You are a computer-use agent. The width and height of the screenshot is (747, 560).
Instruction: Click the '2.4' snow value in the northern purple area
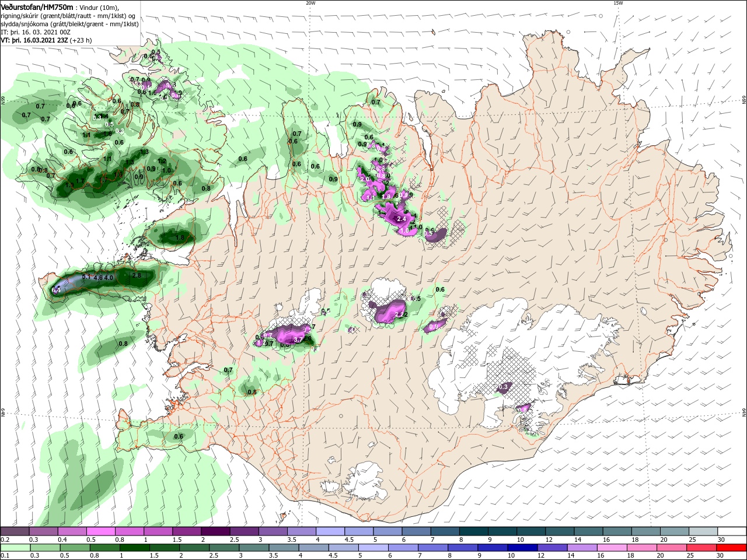[x=401, y=219]
